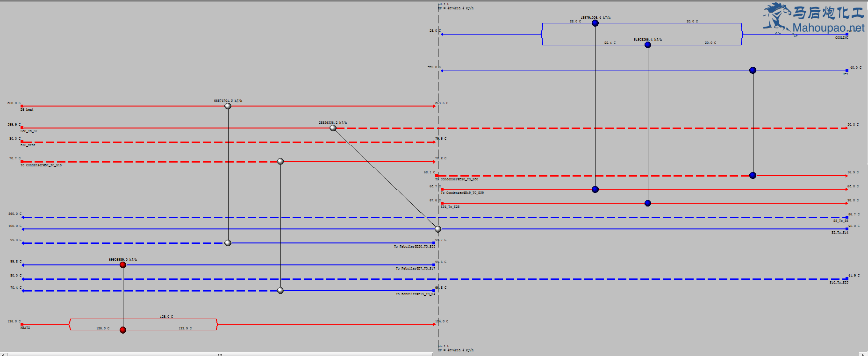868x356 pixels.
Task: Click the HEAT2 utility label
Action: [25, 328]
